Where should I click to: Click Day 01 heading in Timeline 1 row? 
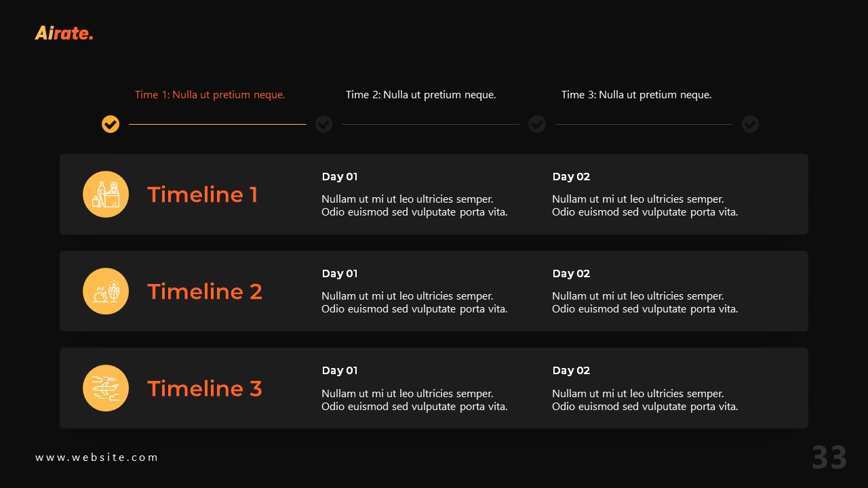pyautogui.click(x=339, y=177)
